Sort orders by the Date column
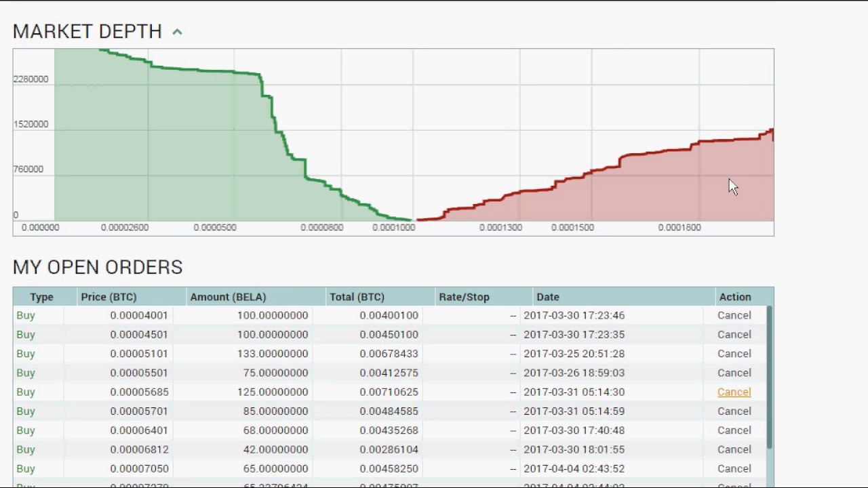 [548, 297]
